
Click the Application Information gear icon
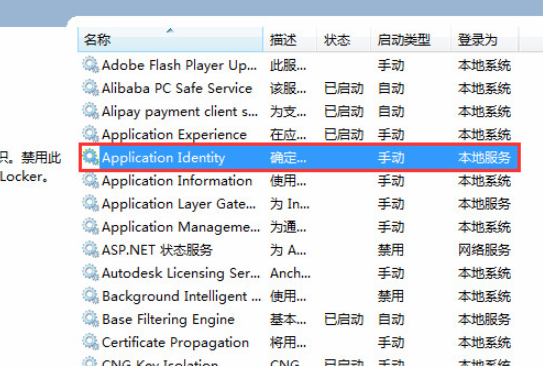(90, 180)
